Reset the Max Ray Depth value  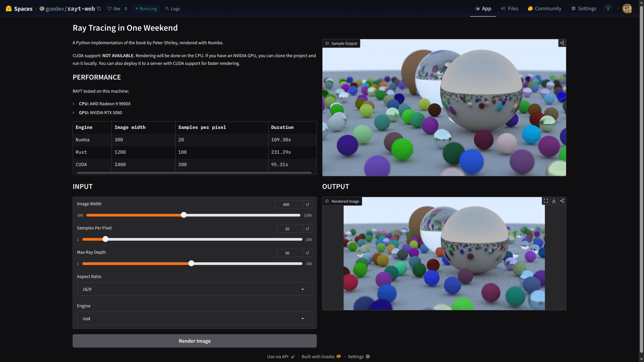pos(307,253)
